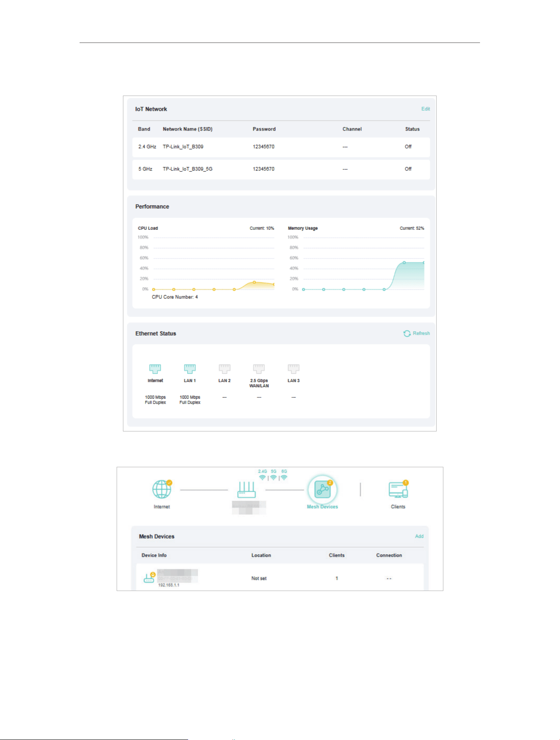Click the 5G Wi-Fi signal icon
The height and width of the screenshot is (740, 560).
coord(273,478)
